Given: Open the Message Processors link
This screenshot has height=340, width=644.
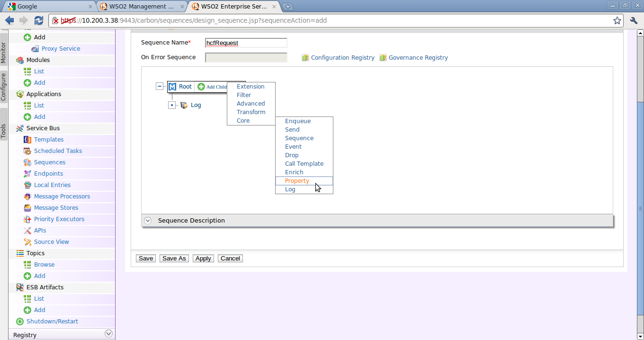Looking at the screenshot, I should coord(62,197).
